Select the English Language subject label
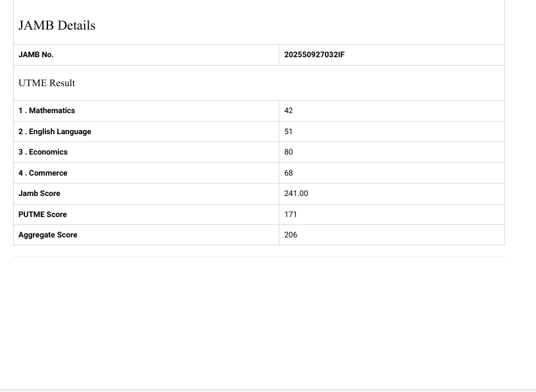The image size is (536, 392). pos(55,132)
